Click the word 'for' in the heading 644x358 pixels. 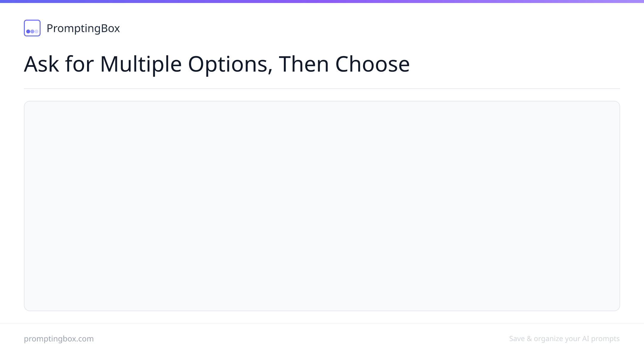point(80,64)
